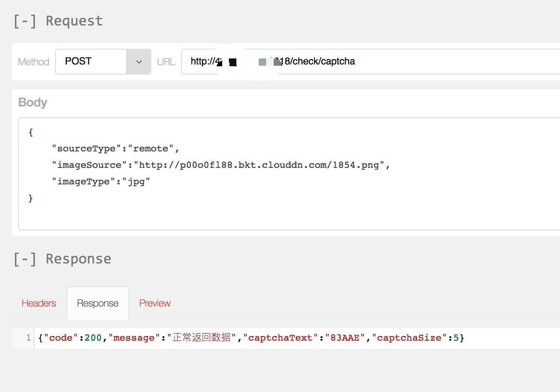Image resolution: width=560 pixels, height=392 pixels.
Task: Click the sourceType line in Body
Action: pos(116,148)
